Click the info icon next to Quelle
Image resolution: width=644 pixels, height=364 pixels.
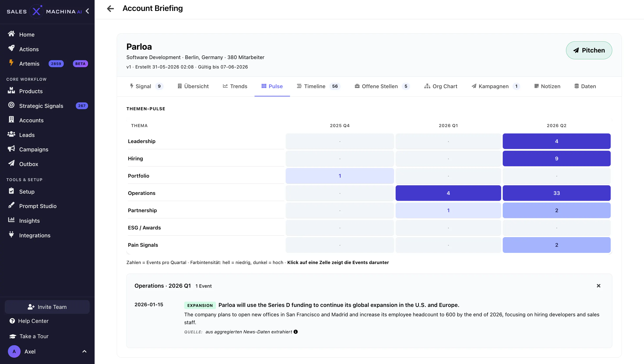pyautogui.click(x=295, y=332)
